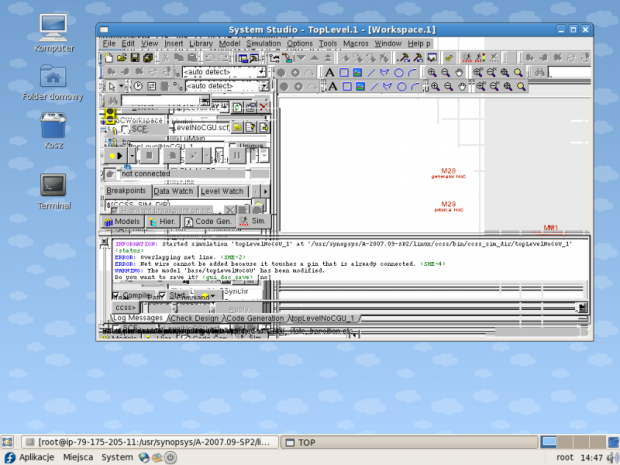Click the Save disk icon in toolbar
The width and height of the screenshot is (620, 465).
point(135,58)
